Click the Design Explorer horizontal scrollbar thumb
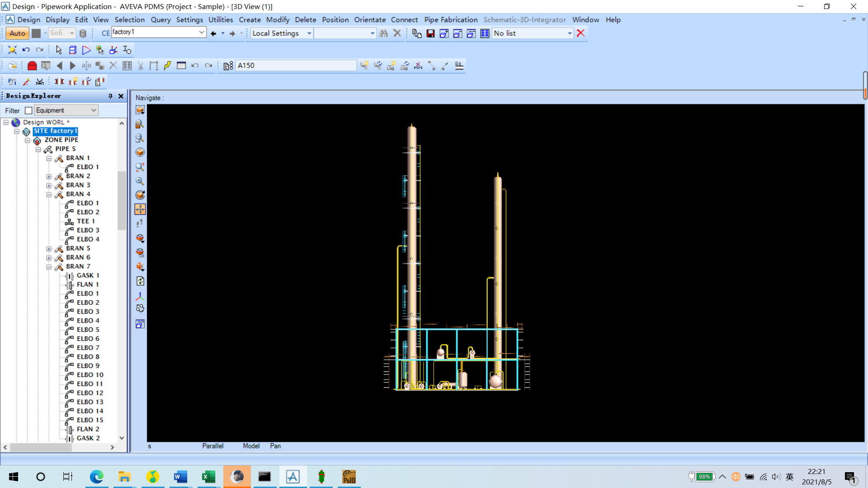The image size is (868, 488). pyautogui.click(x=41, y=447)
